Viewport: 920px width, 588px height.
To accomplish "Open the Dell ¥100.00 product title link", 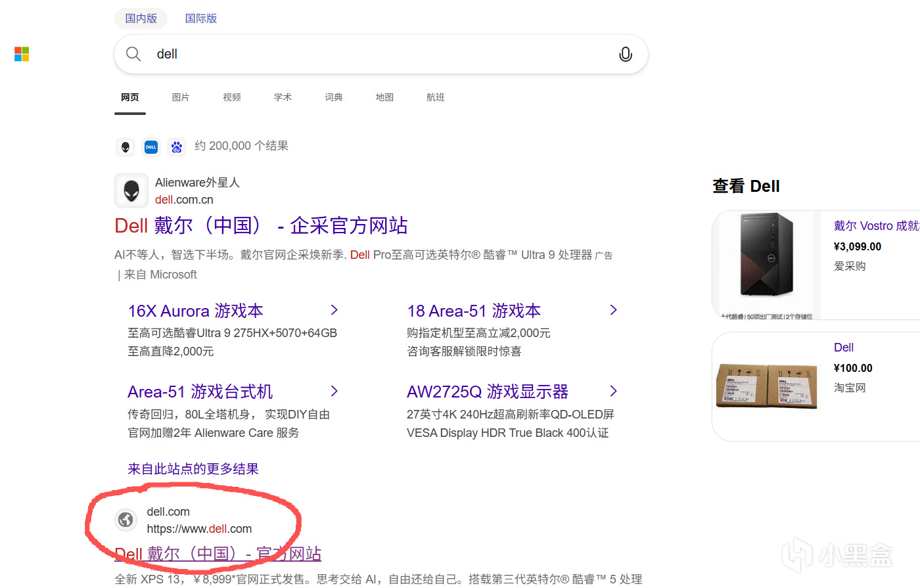I will tap(844, 348).
